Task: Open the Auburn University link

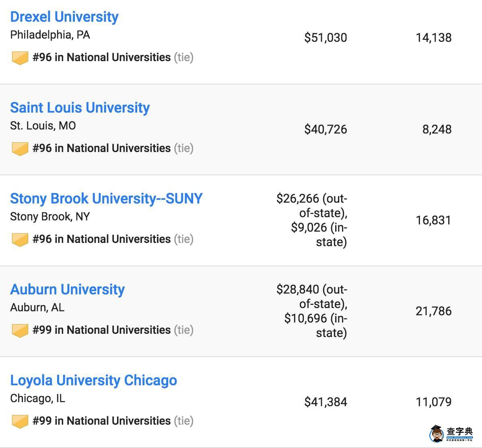Action: [67, 290]
